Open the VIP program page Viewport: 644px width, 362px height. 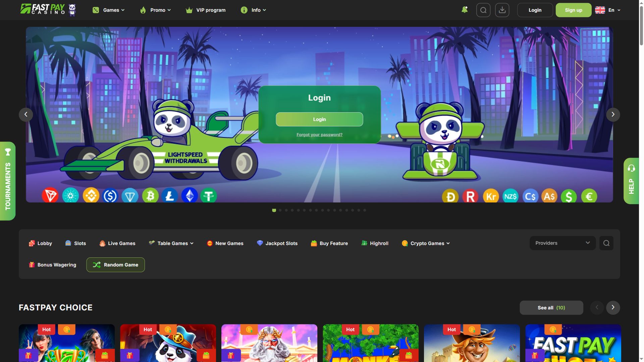(x=206, y=10)
